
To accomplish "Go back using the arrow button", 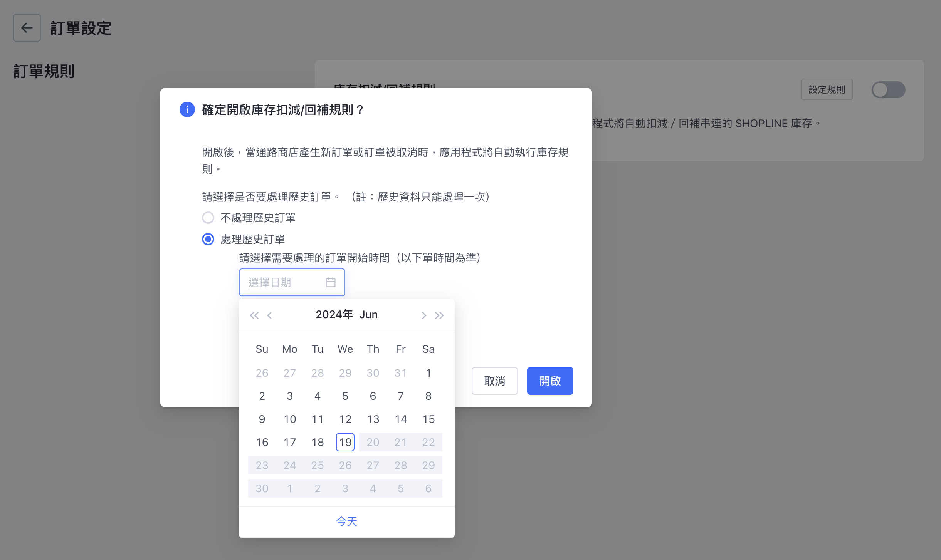I will (27, 28).
